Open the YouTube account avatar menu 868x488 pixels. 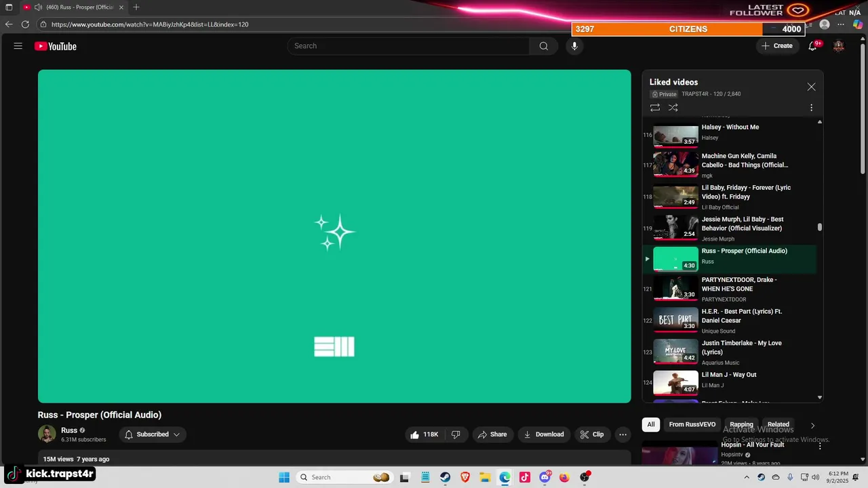(x=839, y=46)
